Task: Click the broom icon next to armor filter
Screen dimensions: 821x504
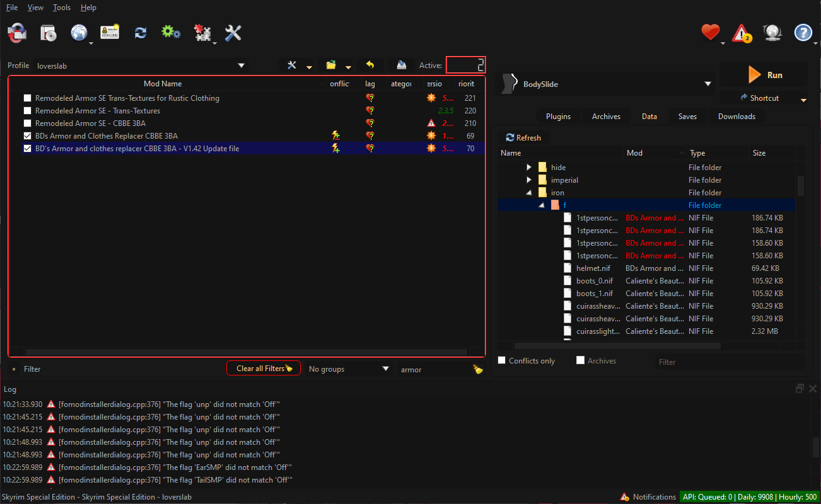Action: point(478,369)
